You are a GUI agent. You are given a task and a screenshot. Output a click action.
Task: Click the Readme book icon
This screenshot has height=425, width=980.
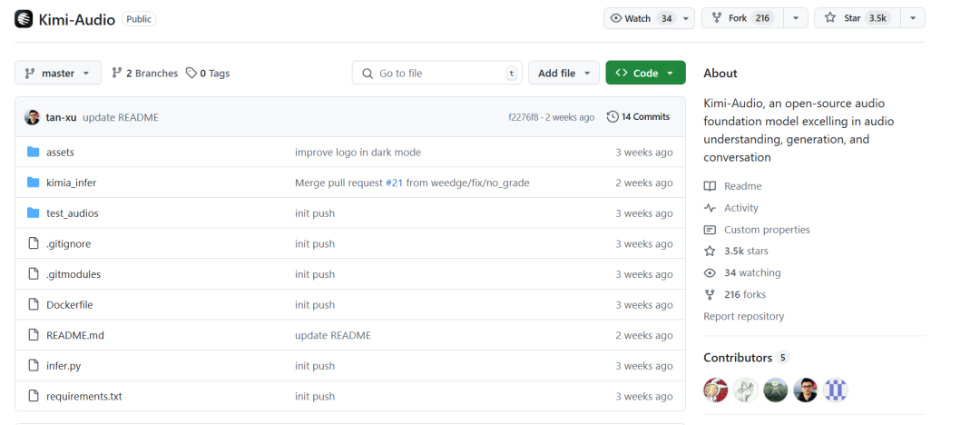coord(710,186)
